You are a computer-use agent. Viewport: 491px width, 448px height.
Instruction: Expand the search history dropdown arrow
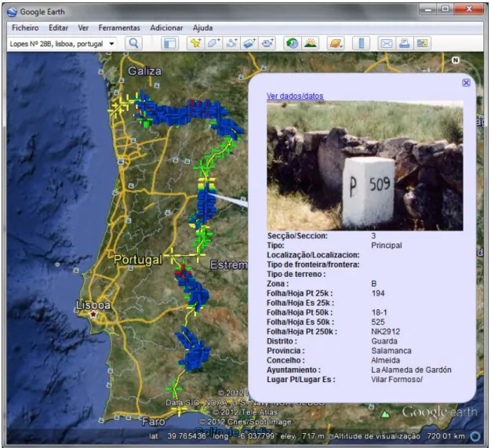tap(111, 44)
